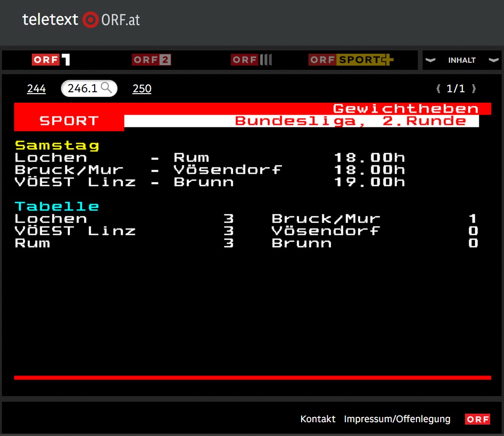Click VÖEST Linz in the Tabelle standings
The height and width of the screenshot is (436, 504).
(x=75, y=231)
